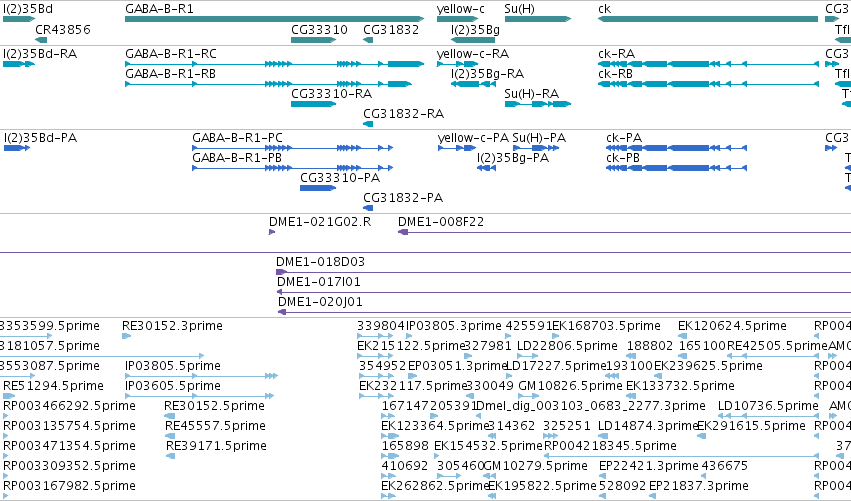This screenshot has height=501, width=851.
Task: Click the yellow-c gene label
Action: 460,9
